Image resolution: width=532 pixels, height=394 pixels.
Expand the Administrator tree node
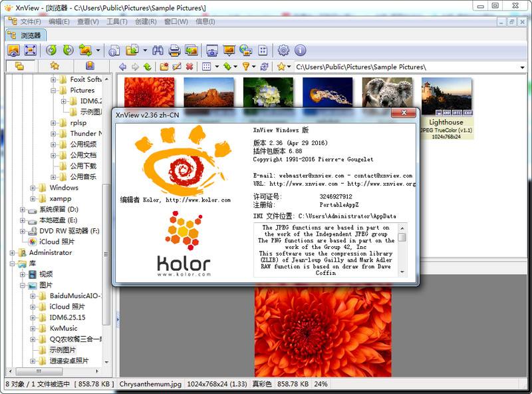click(11, 253)
